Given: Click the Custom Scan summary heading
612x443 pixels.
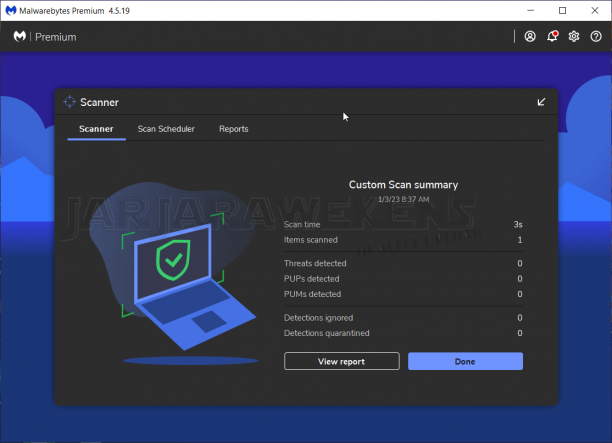Looking at the screenshot, I should coord(403,185).
